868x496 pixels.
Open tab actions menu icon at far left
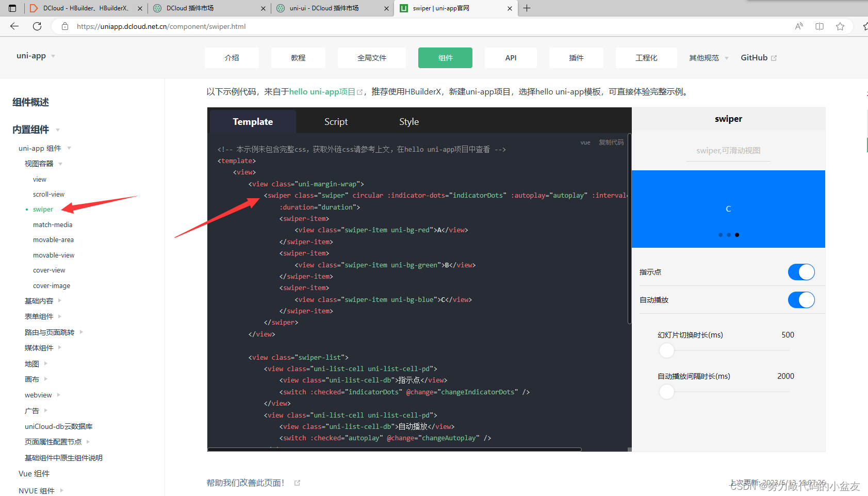point(12,8)
